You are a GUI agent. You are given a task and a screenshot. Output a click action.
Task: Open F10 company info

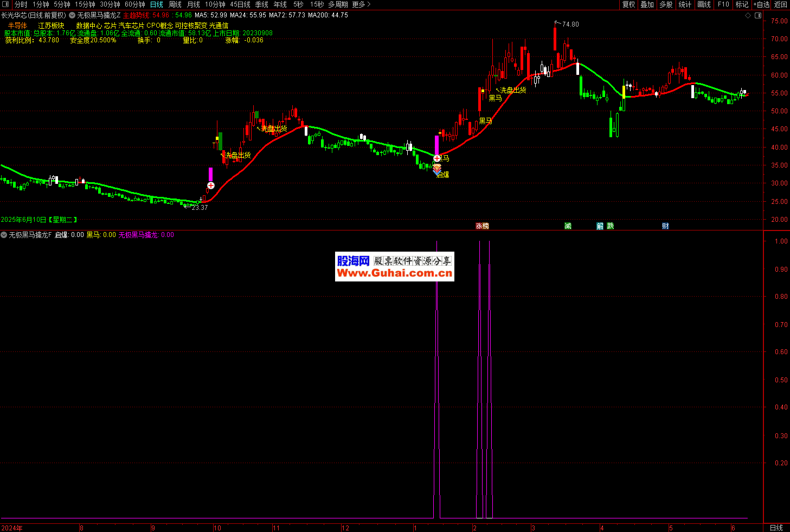(723, 4)
